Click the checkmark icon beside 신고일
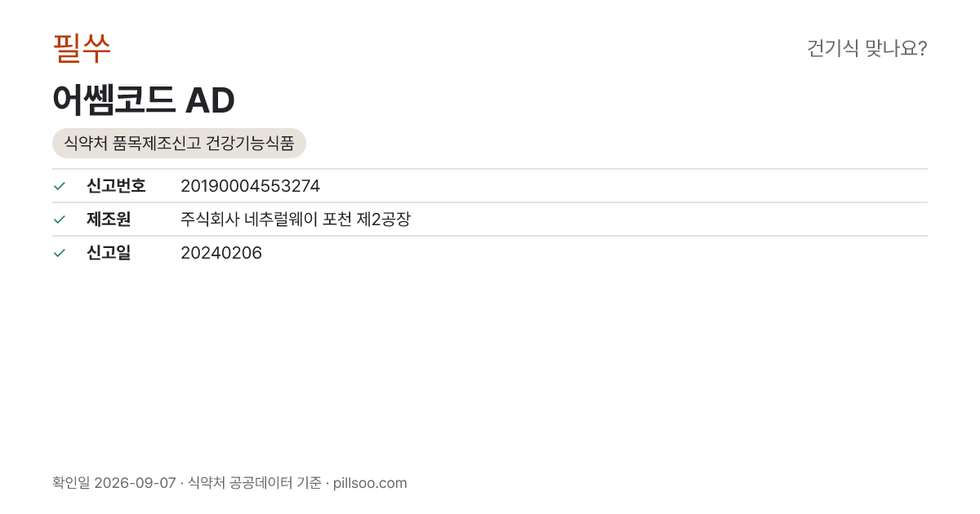 tap(59, 253)
